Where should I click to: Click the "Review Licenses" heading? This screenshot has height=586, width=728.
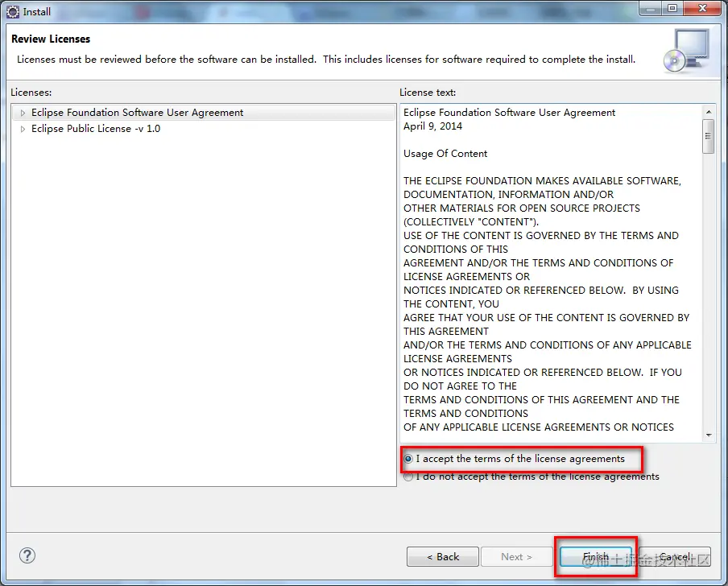point(51,39)
